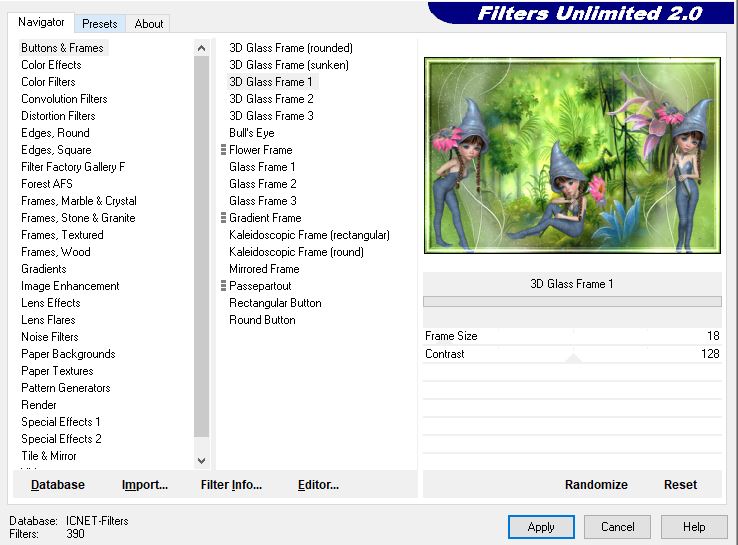Select Special Effects 1 category
This screenshot has height=545, width=738.
click(60, 422)
